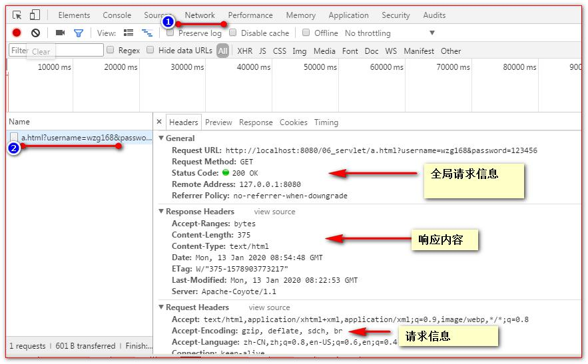This screenshot has width=588, height=364.
Task: Switch to the Preview details tab
Action: pyautogui.click(x=218, y=122)
